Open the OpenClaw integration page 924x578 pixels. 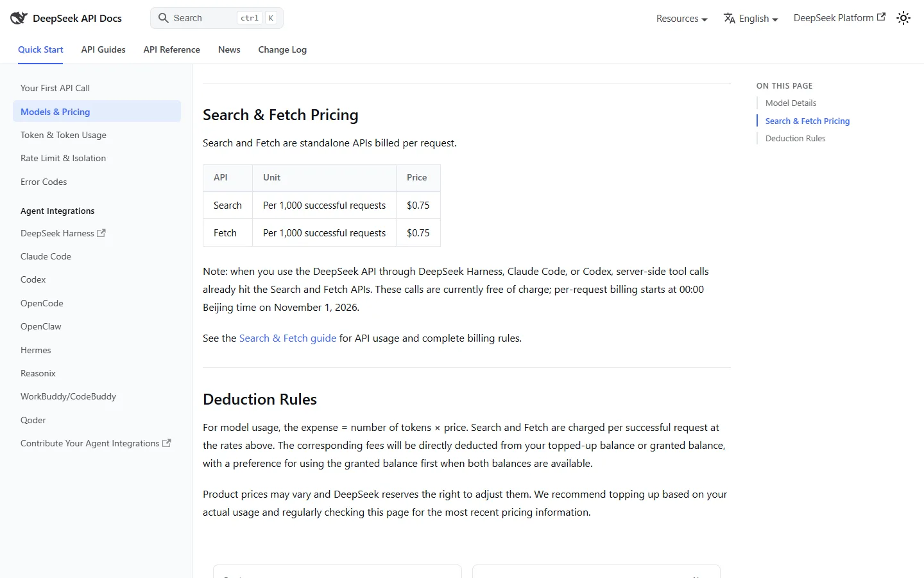coord(97,326)
